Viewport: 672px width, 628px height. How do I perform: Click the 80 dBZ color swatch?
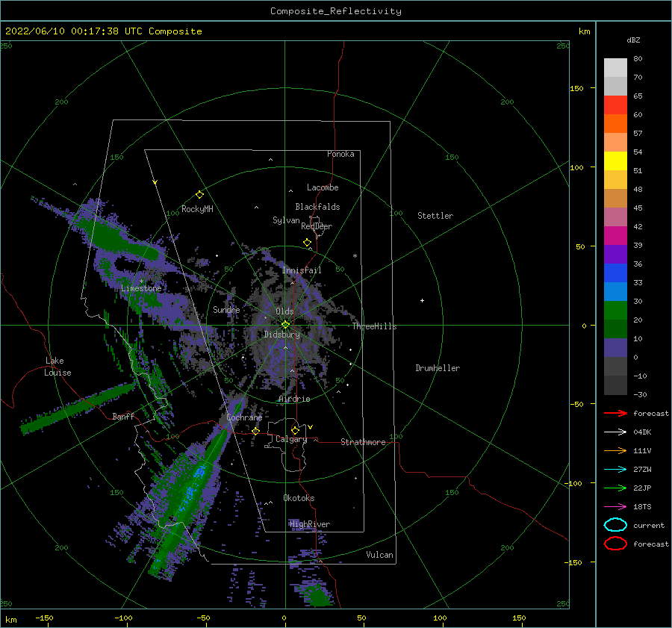click(615, 68)
